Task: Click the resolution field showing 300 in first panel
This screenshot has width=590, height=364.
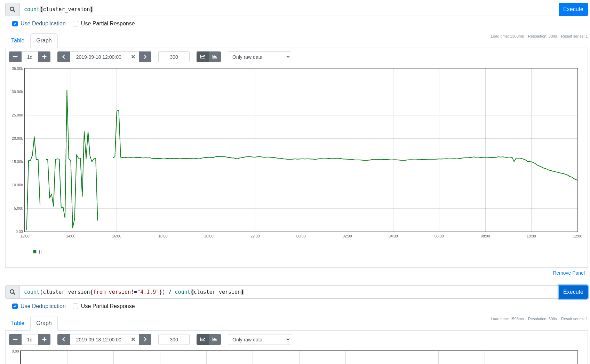Action: click(174, 57)
